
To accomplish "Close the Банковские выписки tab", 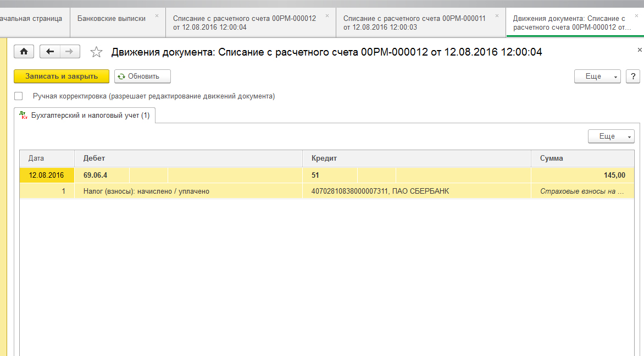I will (x=157, y=15).
